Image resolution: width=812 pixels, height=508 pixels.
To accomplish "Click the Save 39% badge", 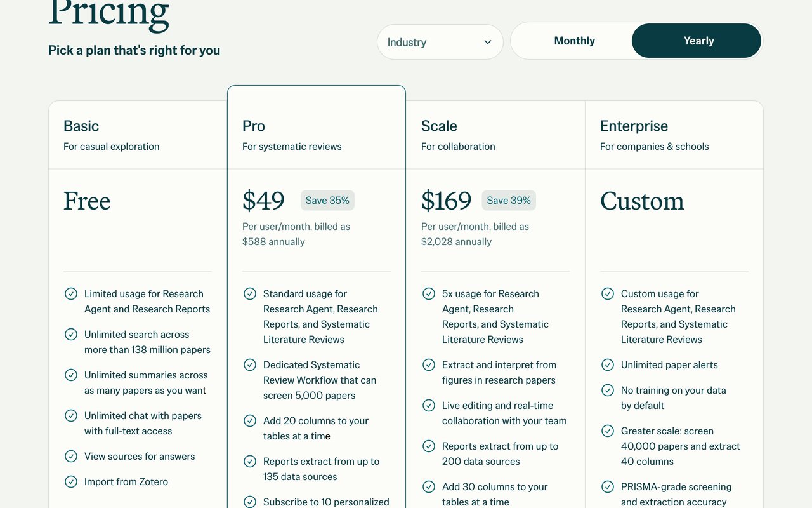I will 509,201.
